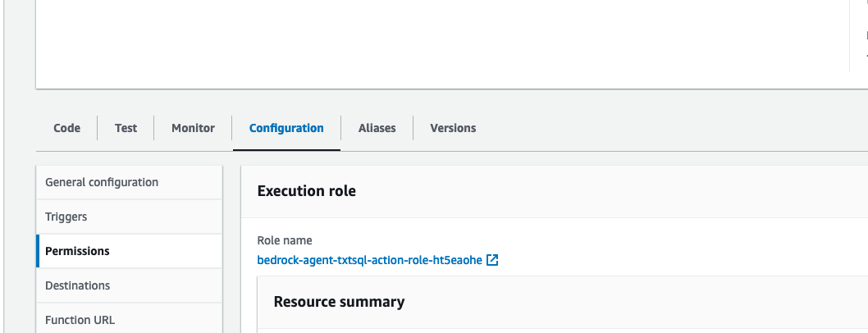Open the Versions tab
The image size is (868, 333).
(x=453, y=128)
